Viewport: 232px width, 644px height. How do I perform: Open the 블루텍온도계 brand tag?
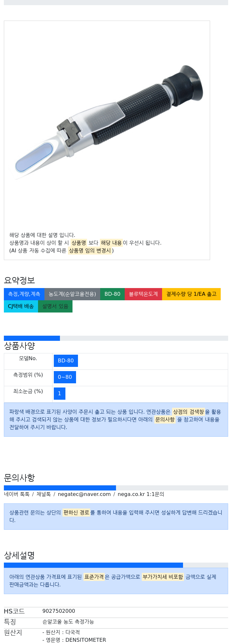pos(143,294)
